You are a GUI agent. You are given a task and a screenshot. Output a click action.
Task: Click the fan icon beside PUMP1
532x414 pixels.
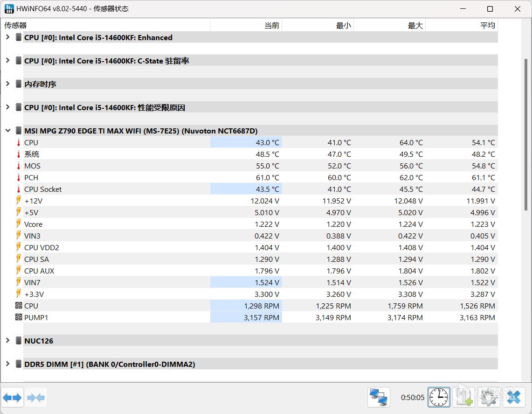19,317
